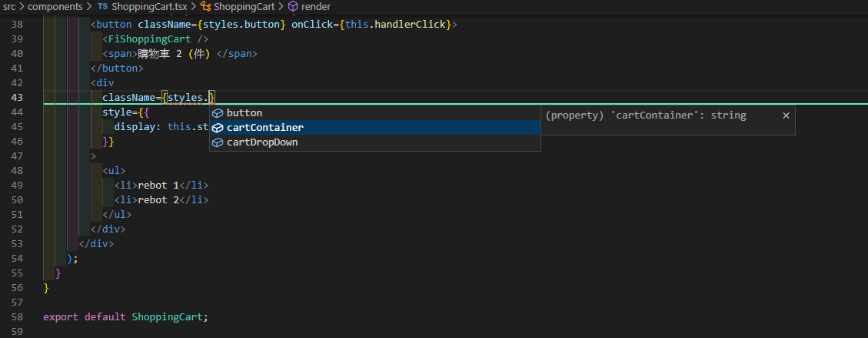Click the property icon beside the button suggestion

click(218, 113)
